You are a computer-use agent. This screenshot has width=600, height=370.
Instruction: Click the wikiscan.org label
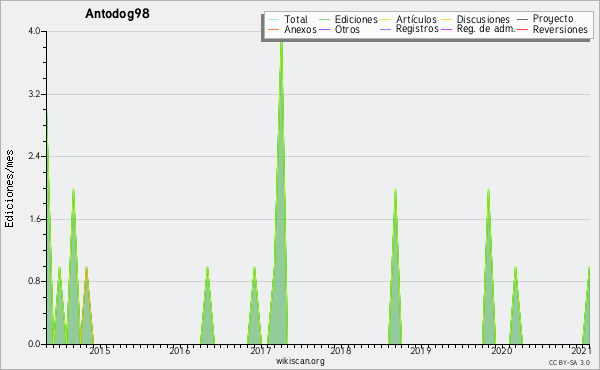coord(300,361)
